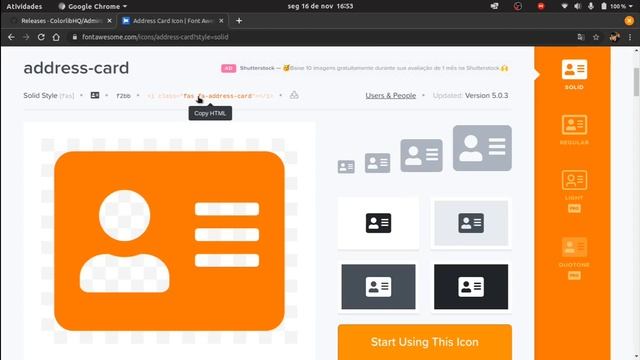
Task: Click the Version 5.0.3 text
Action: point(487,96)
